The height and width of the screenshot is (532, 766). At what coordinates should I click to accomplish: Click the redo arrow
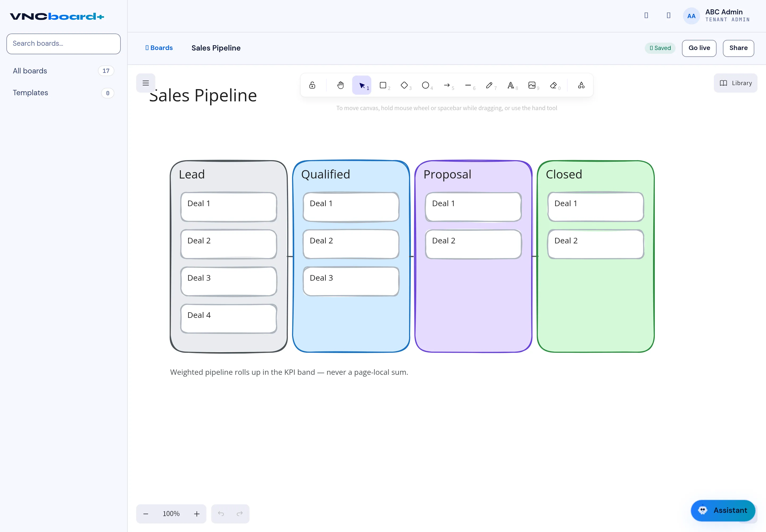click(x=240, y=514)
